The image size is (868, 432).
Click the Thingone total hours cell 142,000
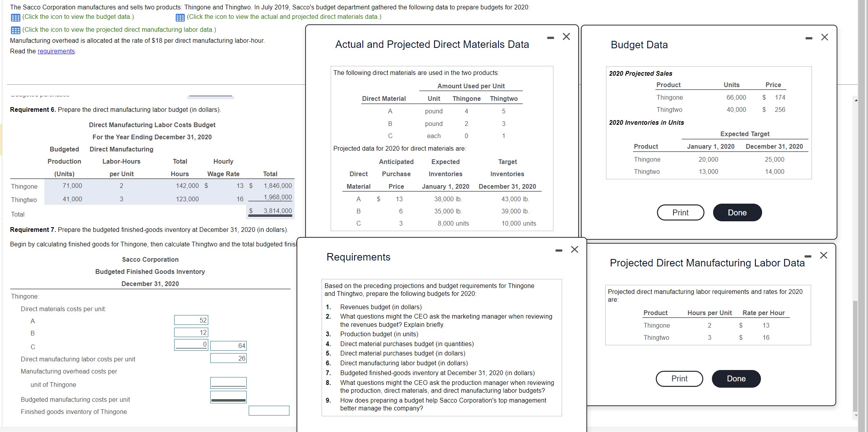coord(187,186)
